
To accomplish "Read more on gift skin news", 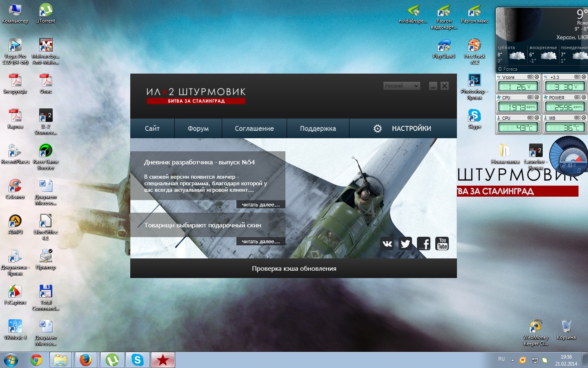I will coord(261,241).
